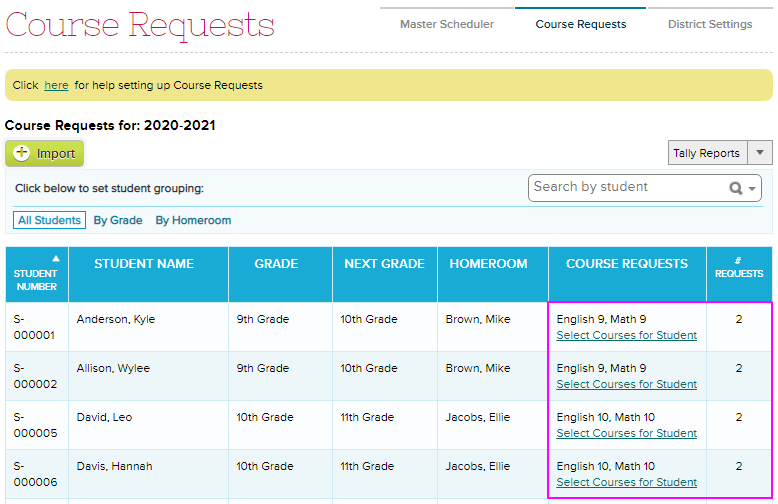
Task: Click the magnifier search icon
Action: pyautogui.click(x=735, y=188)
